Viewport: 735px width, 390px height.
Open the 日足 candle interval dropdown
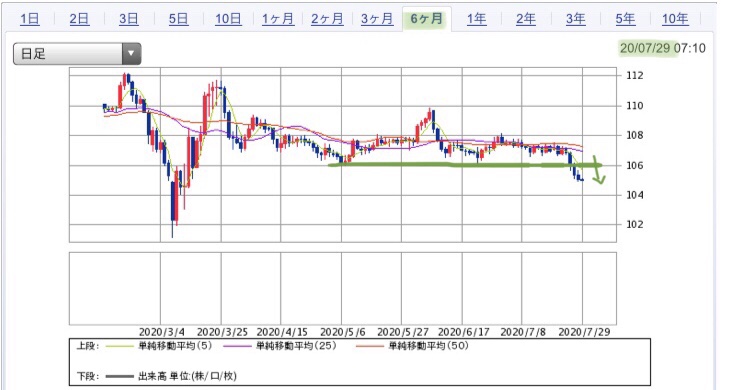click(x=77, y=53)
